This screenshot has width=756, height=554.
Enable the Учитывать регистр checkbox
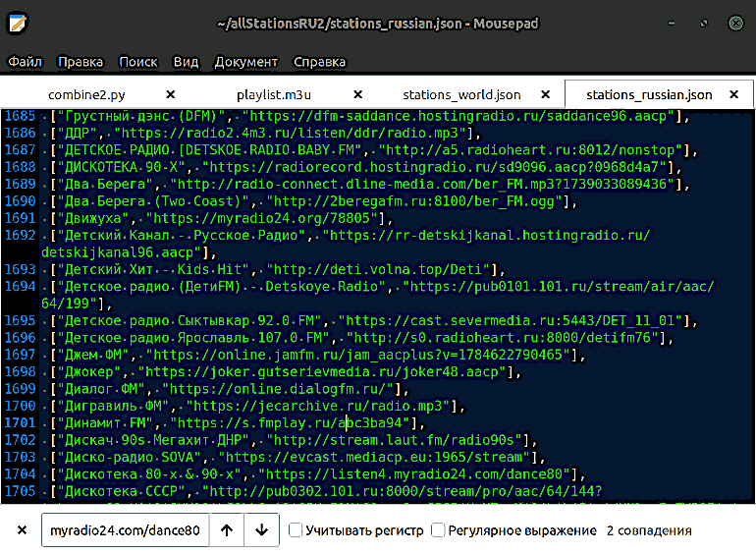296,530
